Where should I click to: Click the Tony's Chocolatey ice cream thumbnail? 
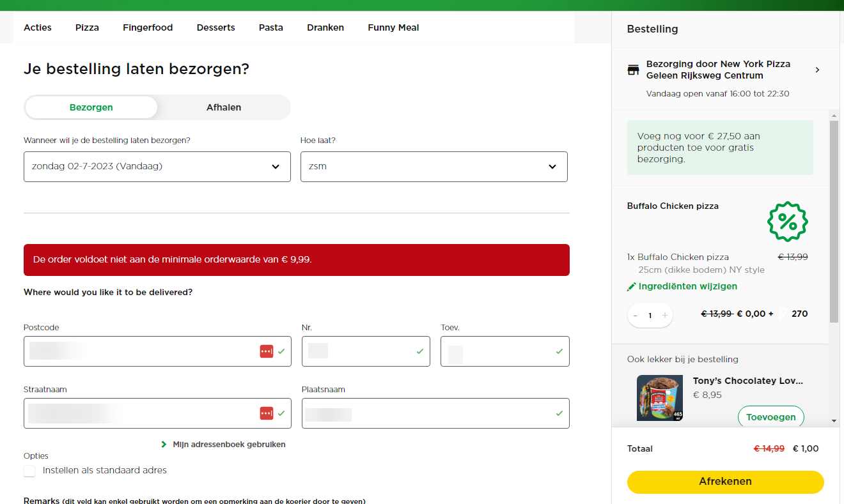click(x=659, y=397)
